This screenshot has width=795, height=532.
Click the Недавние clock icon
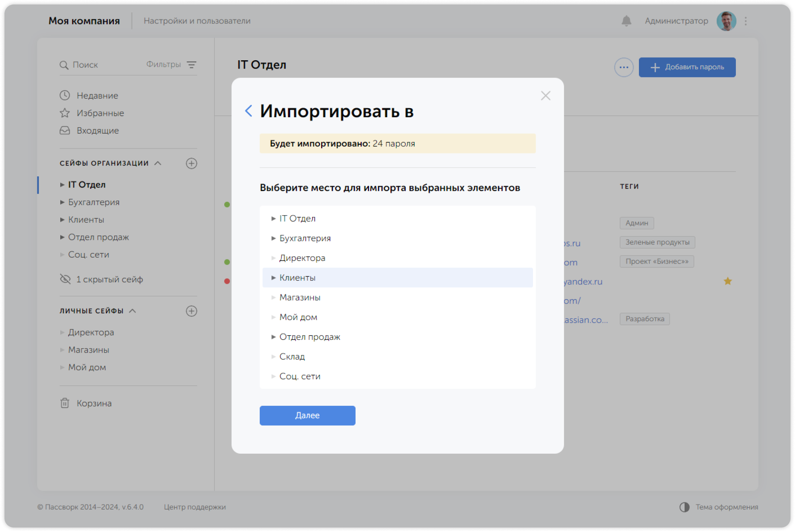pyautogui.click(x=64, y=95)
